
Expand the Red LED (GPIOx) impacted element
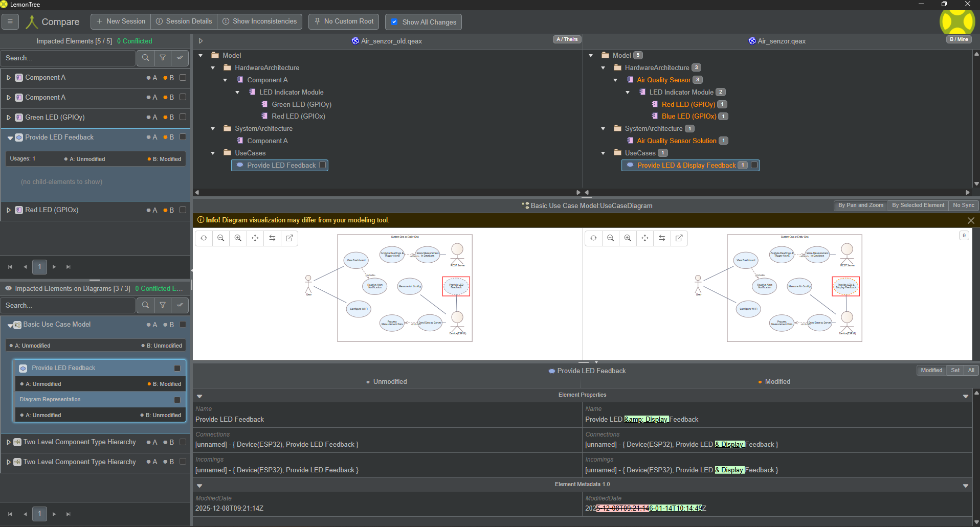pos(9,210)
